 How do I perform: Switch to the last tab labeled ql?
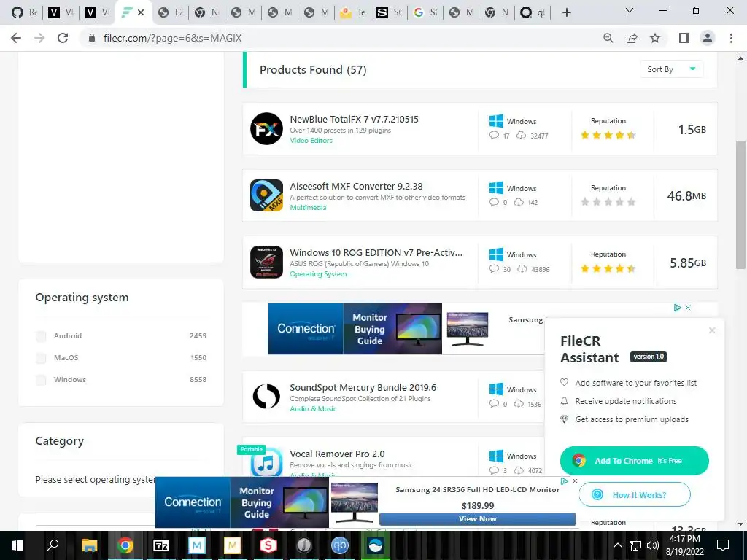point(533,12)
